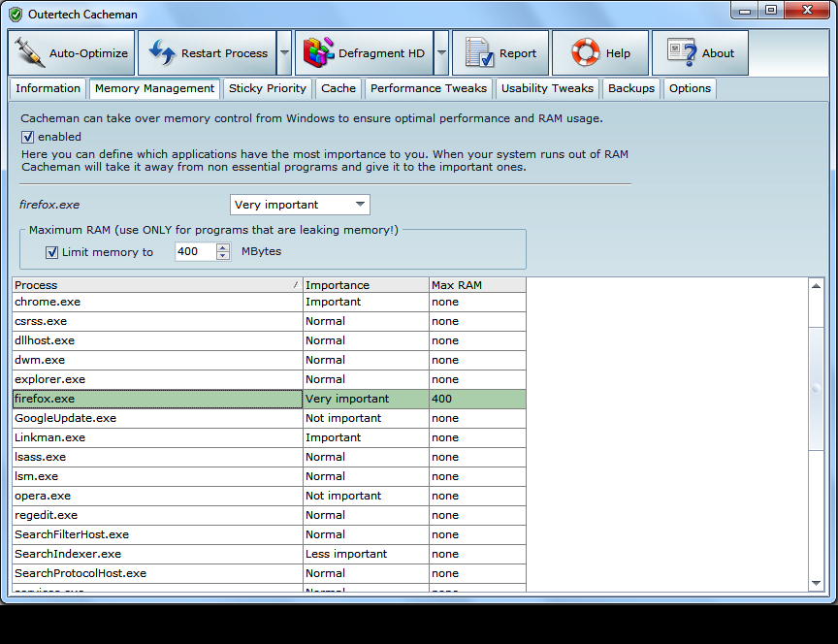Viewport: 838px width, 644px height.
Task: Click the About question mark icon
Action: pyautogui.click(x=682, y=52)
